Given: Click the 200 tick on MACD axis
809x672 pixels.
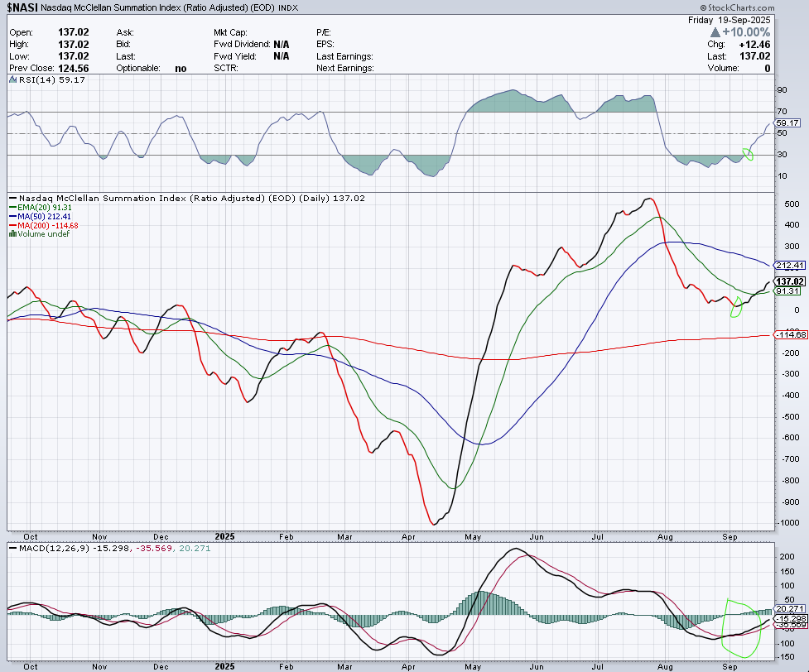Looking at the screenshot, I should [787, 557].
